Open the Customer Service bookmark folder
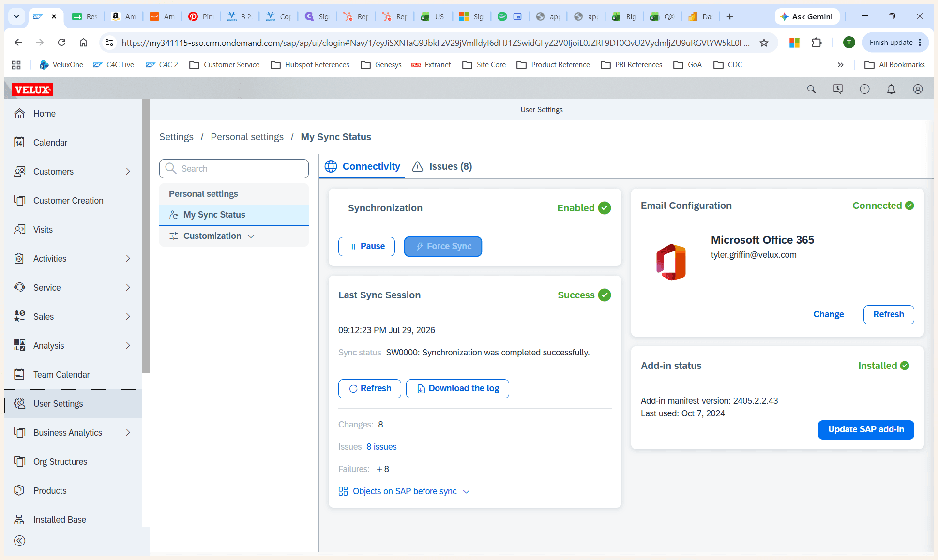Viewport: 938px width, 560px height. pyautogui.click(x=225, y=65)
